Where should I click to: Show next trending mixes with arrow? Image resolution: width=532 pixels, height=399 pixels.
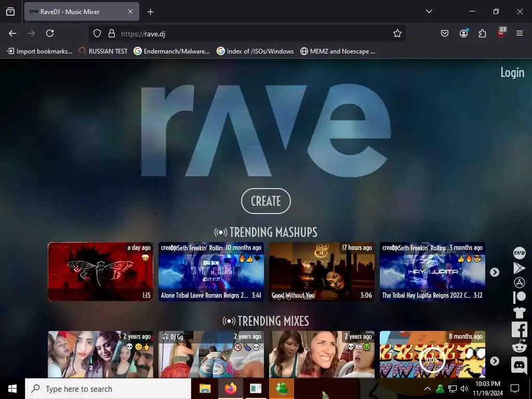495,361
